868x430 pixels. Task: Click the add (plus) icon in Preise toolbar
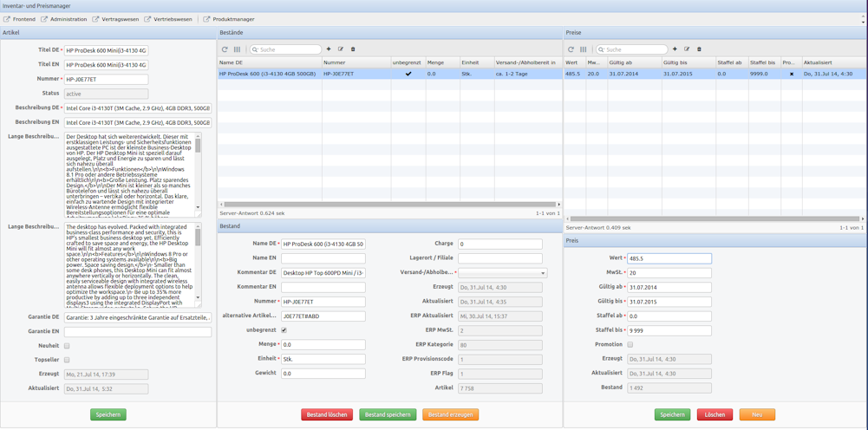[x=675, y=49]
